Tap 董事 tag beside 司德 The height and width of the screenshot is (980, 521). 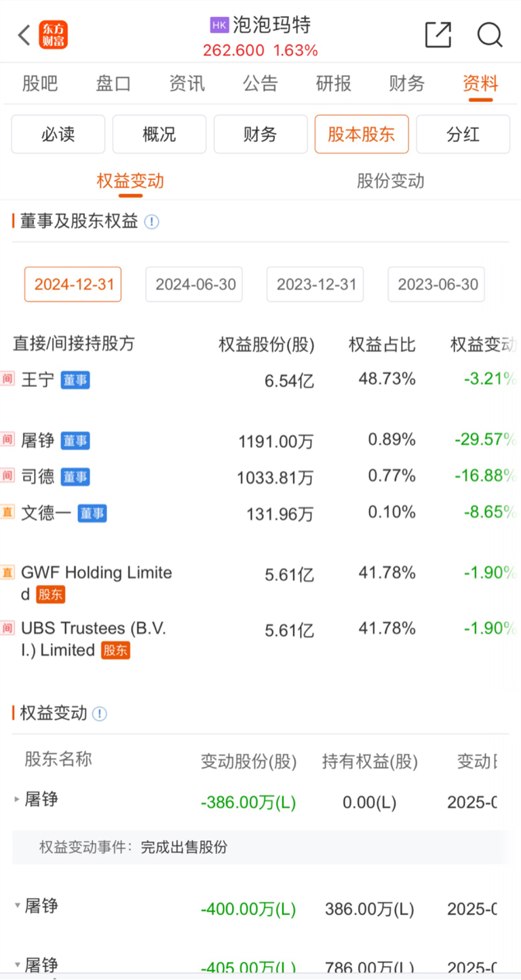click(75, 477)
